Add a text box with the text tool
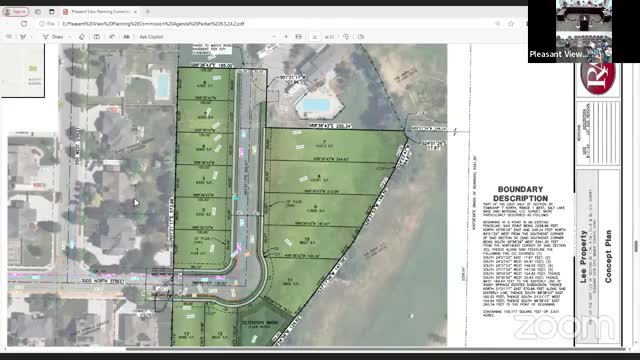 97,37
